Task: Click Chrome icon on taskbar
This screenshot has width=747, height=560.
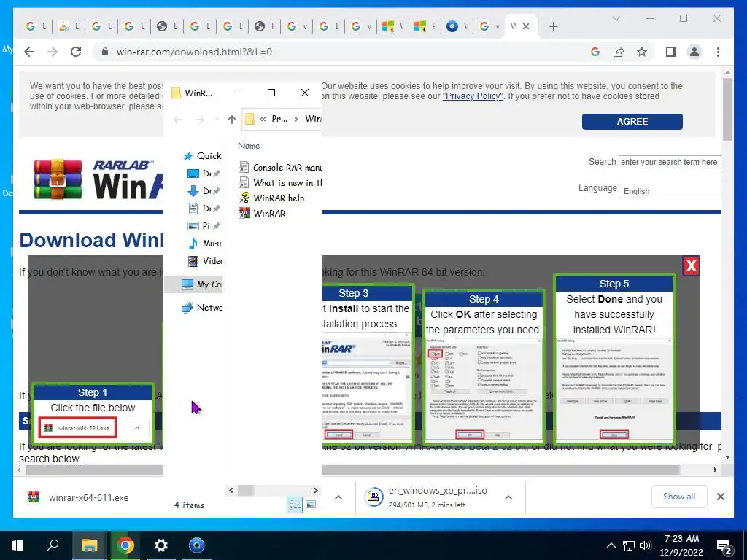Action: (125, 545)
